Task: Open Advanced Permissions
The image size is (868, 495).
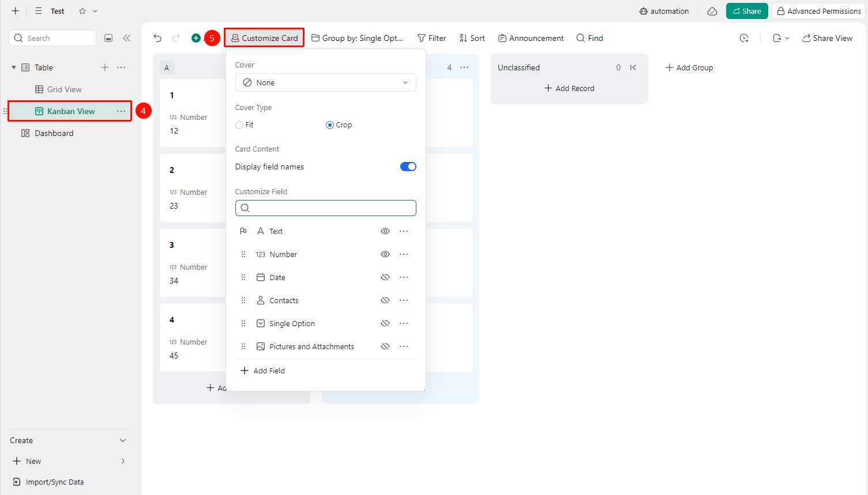Action: pyautogui.click(x=818, y=11)
